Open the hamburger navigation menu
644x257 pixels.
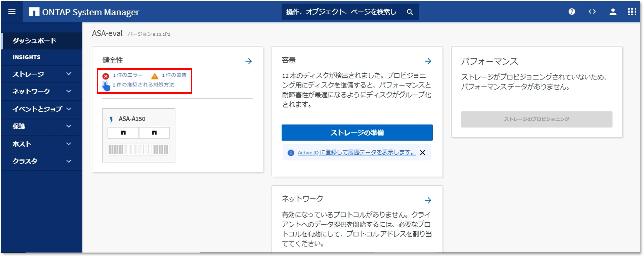(x=12, y=12)
